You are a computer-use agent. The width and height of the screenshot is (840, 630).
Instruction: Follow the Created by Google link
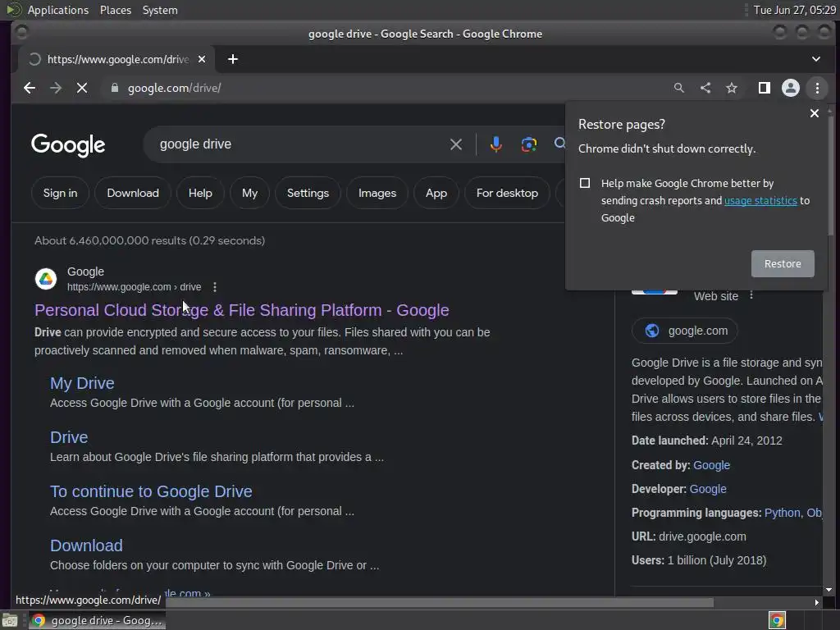point(711,465)
